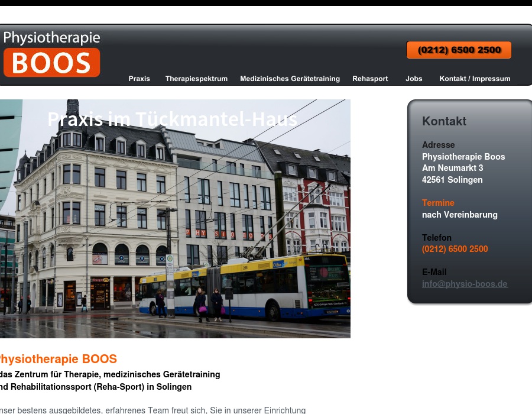Click the orange Termine label
The height and width of the screenshot is (414, 532).
pos(438,203)
